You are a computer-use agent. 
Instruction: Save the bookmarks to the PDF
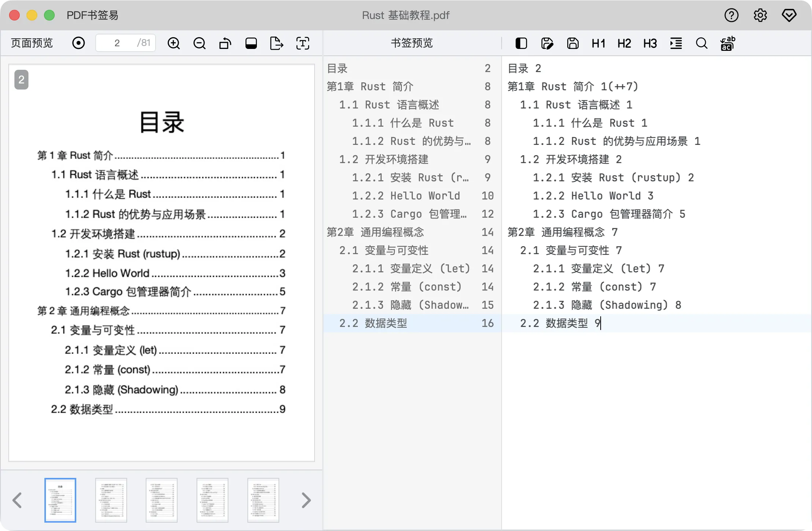click(573, 43)
